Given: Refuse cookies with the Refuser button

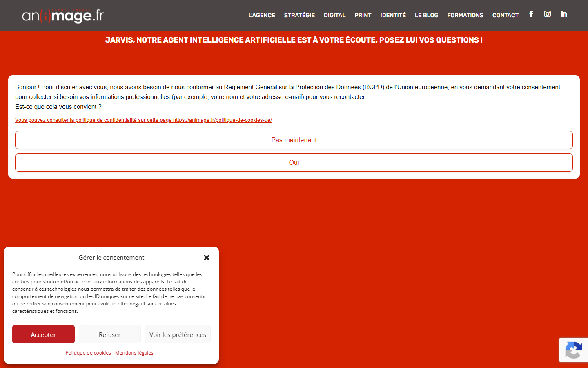Looking at the screenshot, I should (x=110, y=334).
